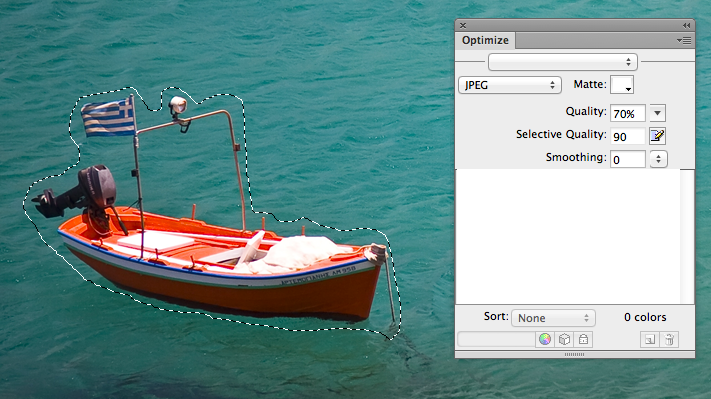Image resolution: width=711 pixels, height=399 pixels.
Task: Click the Lock color padlock icon
Action: pyautogui.click(x=584, y=339)
